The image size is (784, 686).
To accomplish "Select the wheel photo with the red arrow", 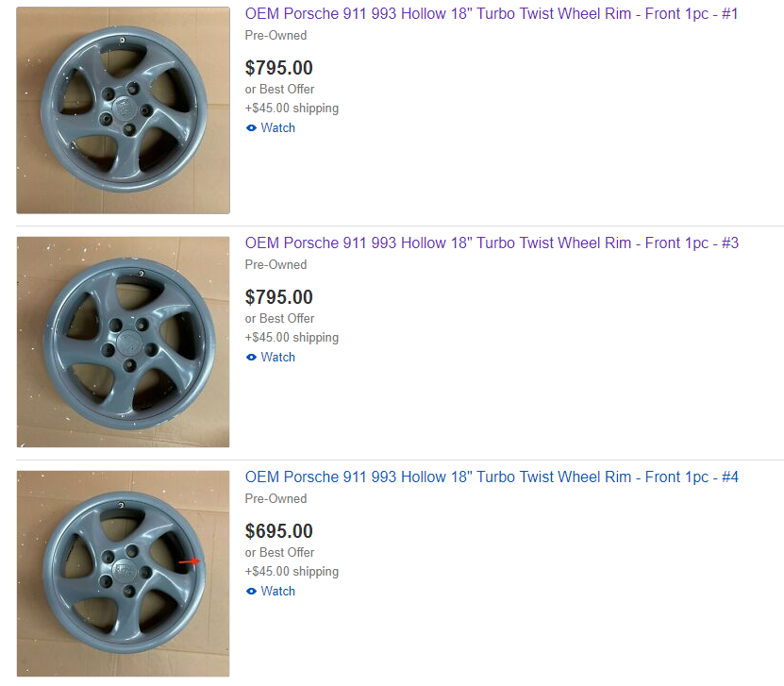I will pyautogui.click(x=123, y=574).
